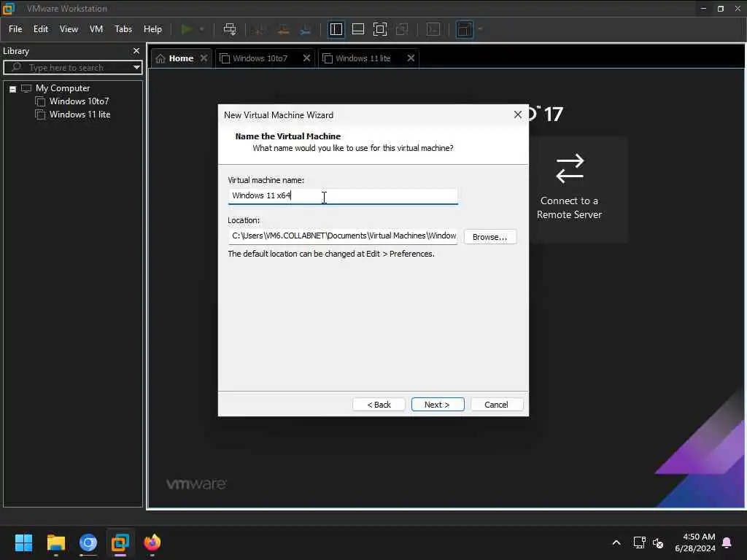Click the < Back button
This screenshot has width=747, height=560.
coord(379,404)
